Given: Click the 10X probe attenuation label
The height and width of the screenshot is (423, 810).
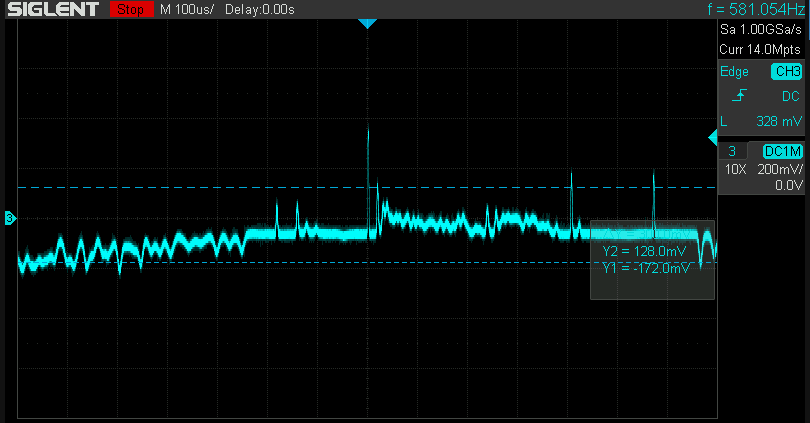Looking at the screenshot, I should click(x=735, y=169).
